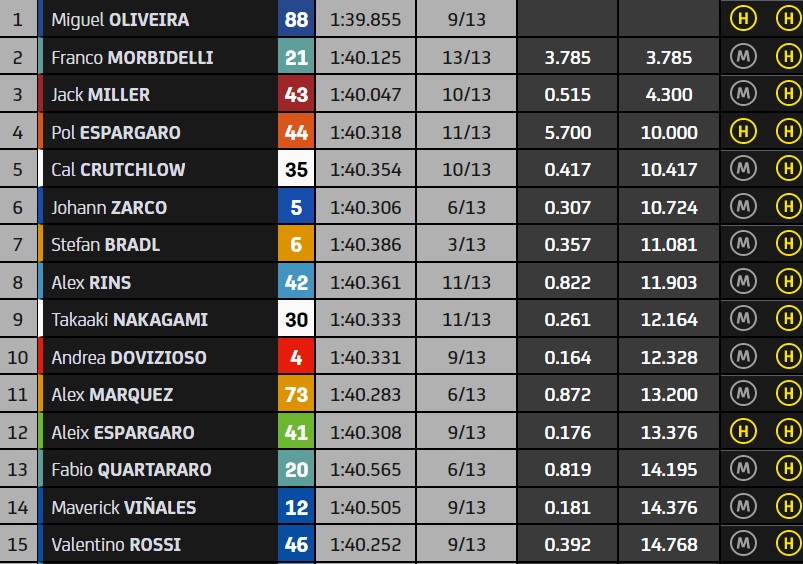Viewport: 803px width, 564px height.
Task: Open rider Miguel OLIVEIRA's name
Action: pyautogui.click(x=120, y=19)
